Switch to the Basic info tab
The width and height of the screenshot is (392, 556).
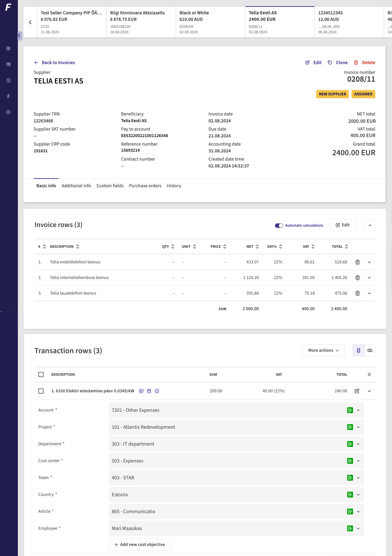46,186
